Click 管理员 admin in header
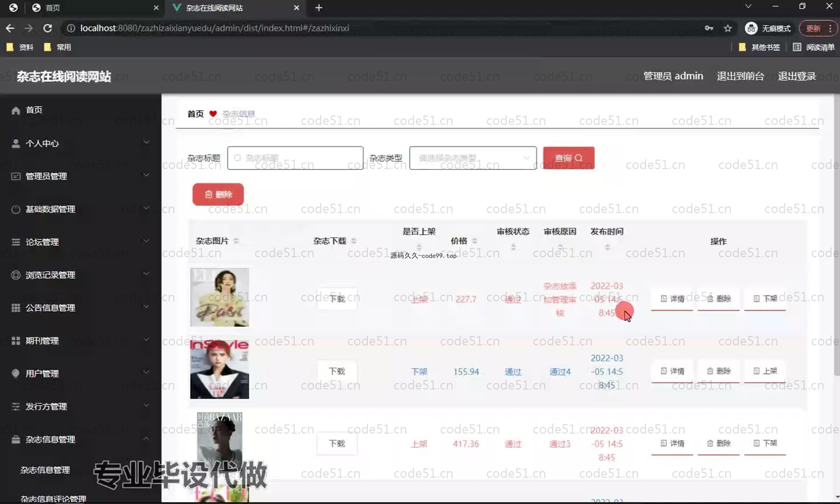This screenshot has height=504, width=840. 673,76
